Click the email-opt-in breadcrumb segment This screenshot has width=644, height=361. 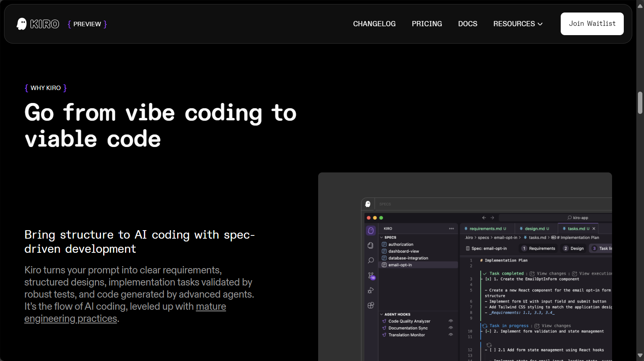[505, 237]
